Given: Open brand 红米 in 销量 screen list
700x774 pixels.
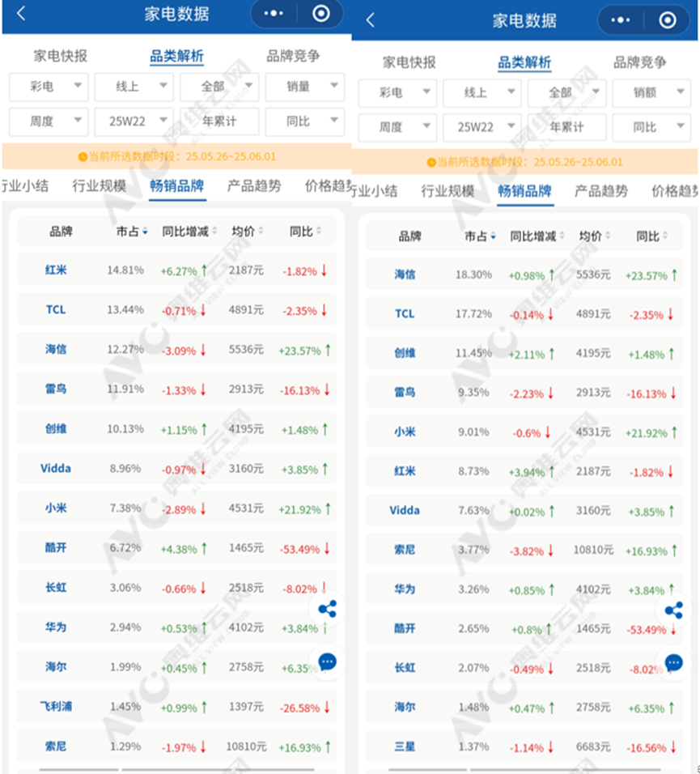Looking at the screenshot, I should click(x=56, y=270).
